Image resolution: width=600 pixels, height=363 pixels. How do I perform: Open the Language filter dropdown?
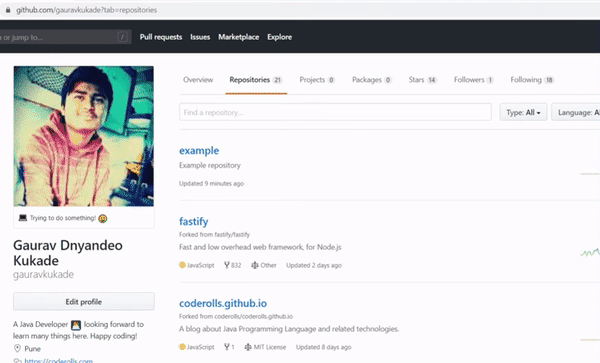(x=576, y=112)
